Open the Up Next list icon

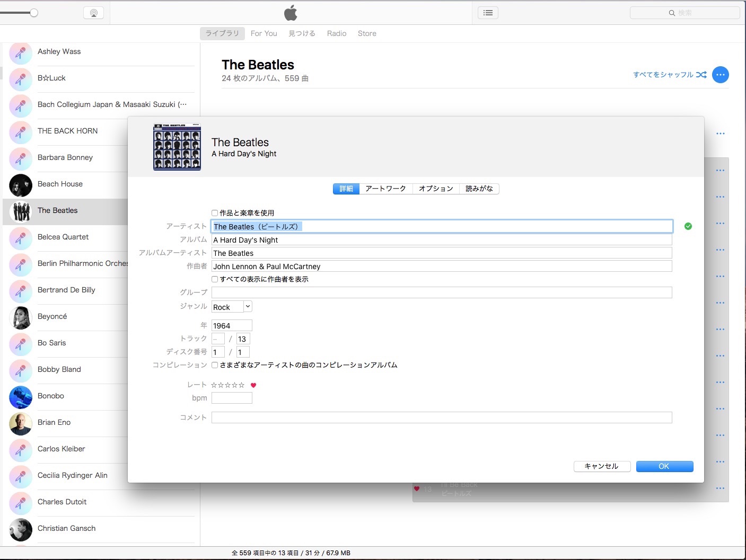pos(488,13)
